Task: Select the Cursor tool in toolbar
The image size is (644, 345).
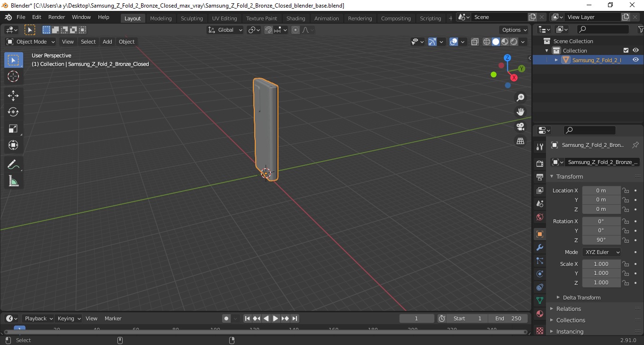Action: tap(13, 76)
